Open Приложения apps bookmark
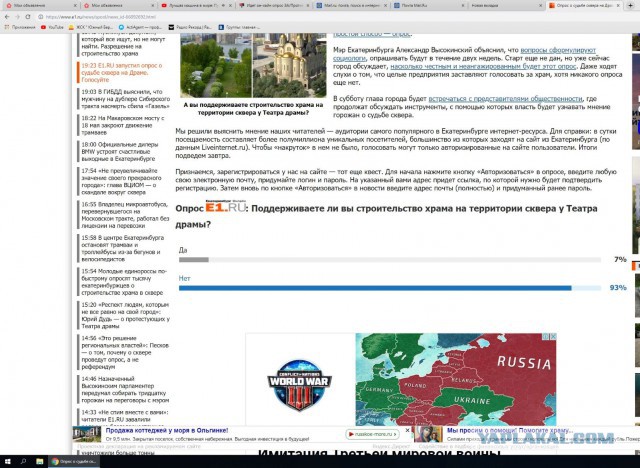 [20, 27]
